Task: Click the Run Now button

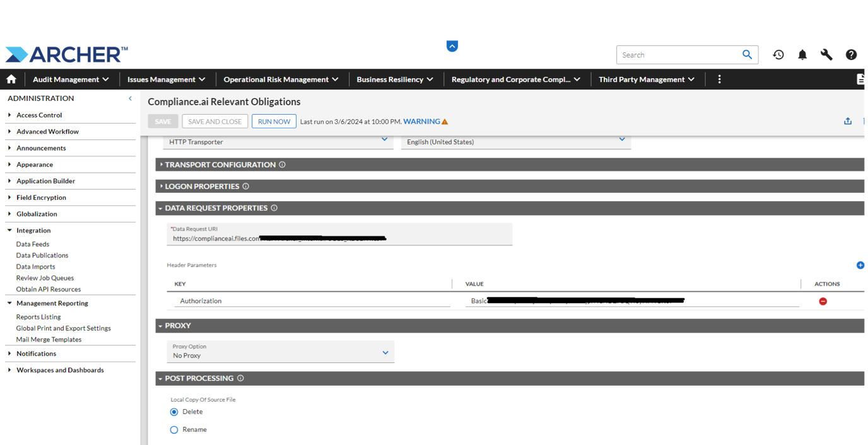Action: click(274, 122)
